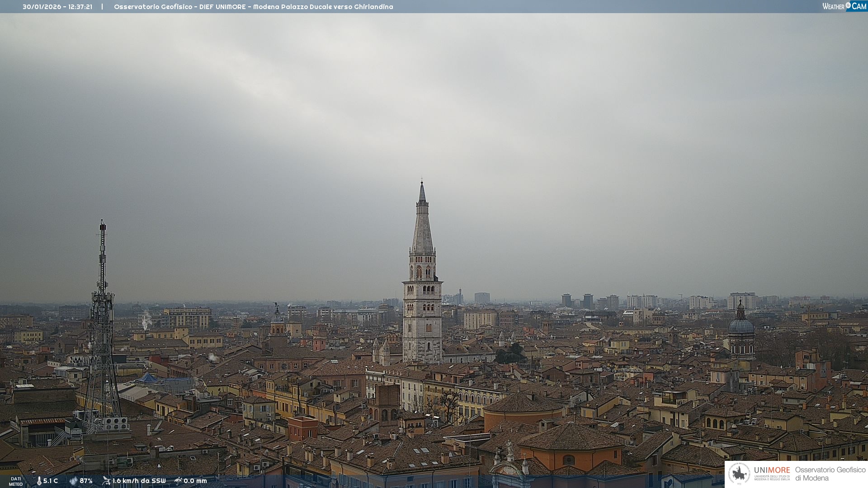Screen dimensions: 868x488
Task: Click the WeatherCam camera lens icon
Action: tap(848, 5)
